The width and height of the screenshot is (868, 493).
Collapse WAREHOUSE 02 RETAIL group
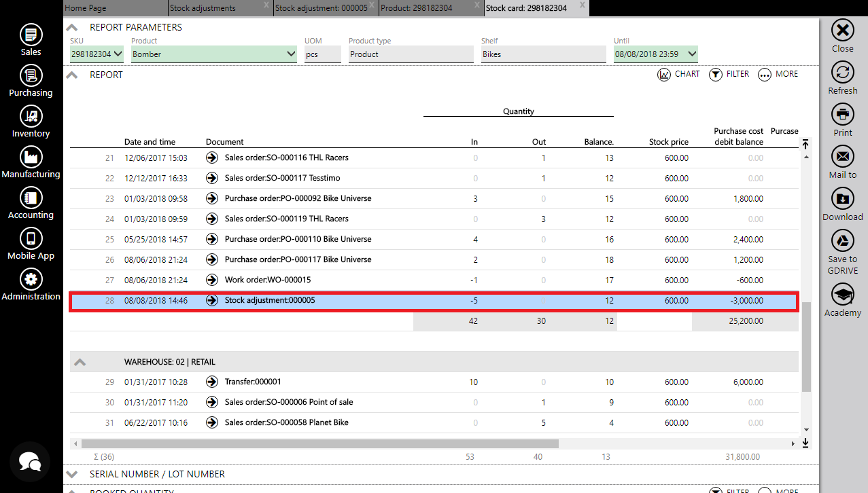(80, 362)
